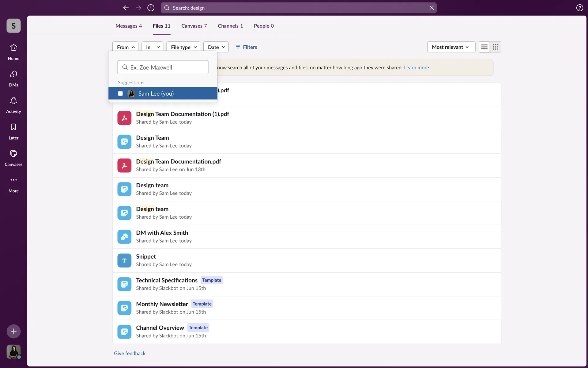
Task: Click the Learn more link
Action: pos(416,67)
